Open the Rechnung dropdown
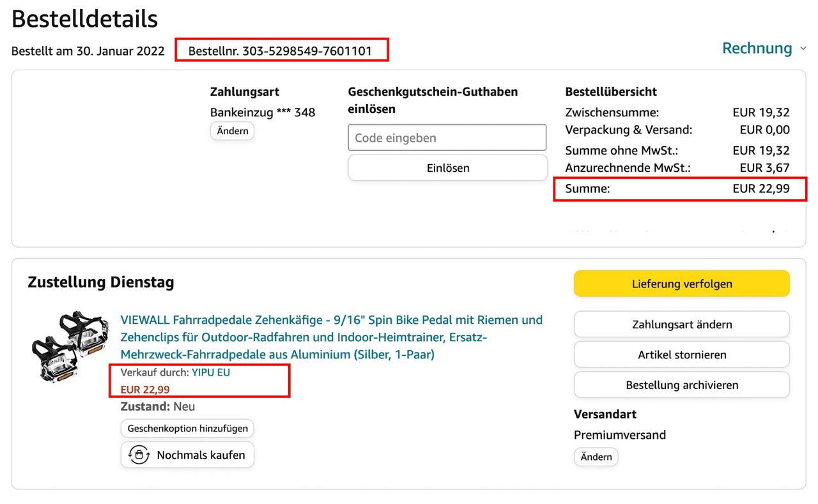This screenshot has width=818, height=504. click(x=757, y=49)
